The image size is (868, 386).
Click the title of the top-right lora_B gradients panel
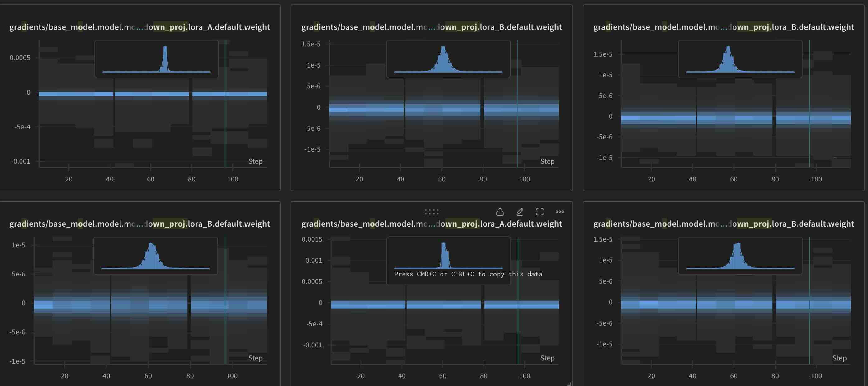[724, 27]
